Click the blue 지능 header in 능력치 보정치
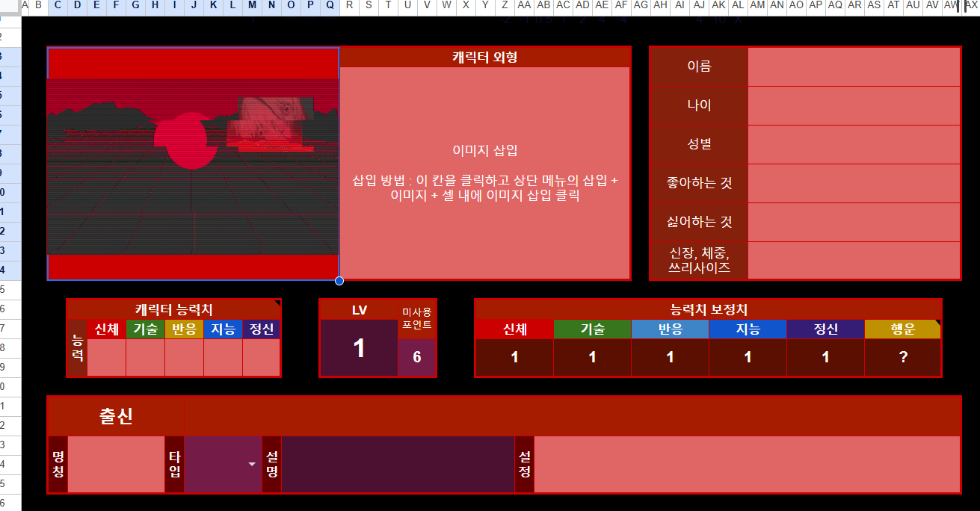Viewport: 980px width, 511px height. pos(748,329)
